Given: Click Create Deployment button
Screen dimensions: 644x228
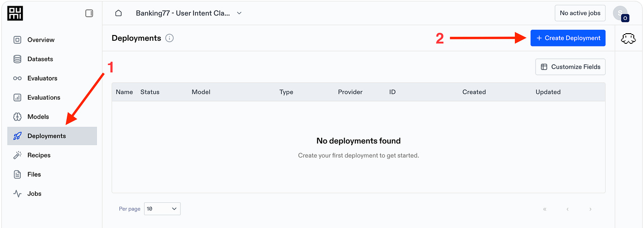Looking at the screenshot, I should [x=568, y=38].
